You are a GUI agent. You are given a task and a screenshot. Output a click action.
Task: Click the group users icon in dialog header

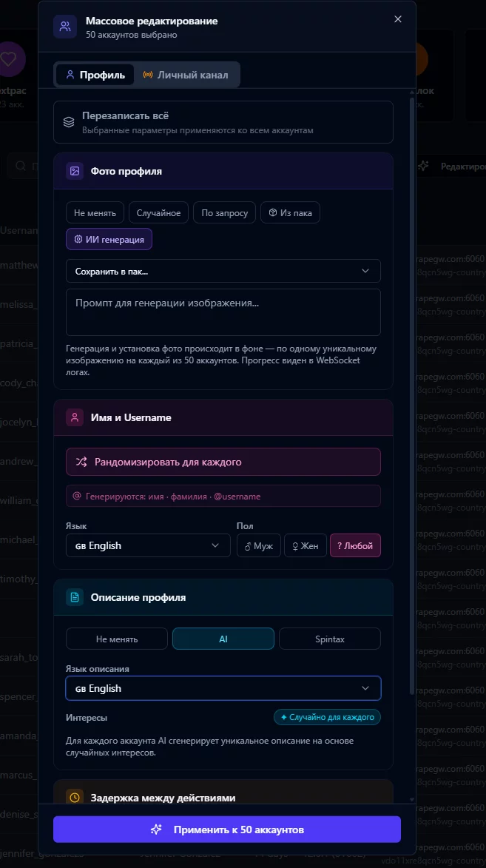65,27
